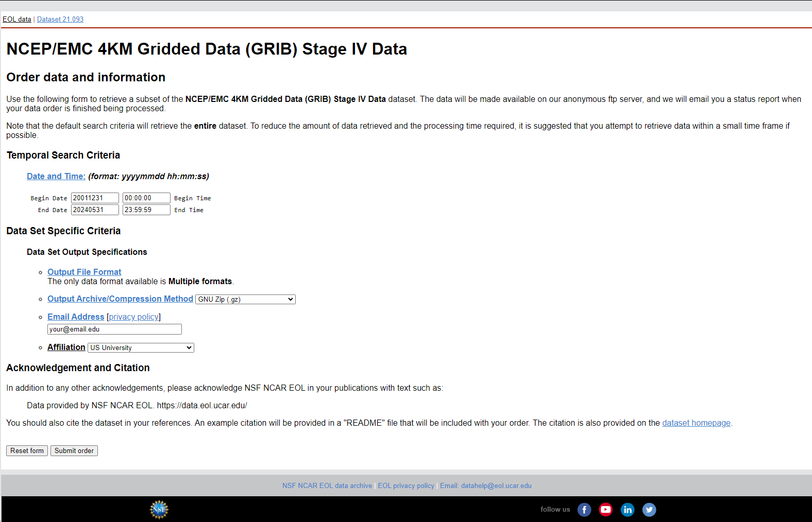Screen dimensions: 812x522
Task: Open NSF NCAR EOL data archive link
Action: pyautogui.click(x=327, y=485)
